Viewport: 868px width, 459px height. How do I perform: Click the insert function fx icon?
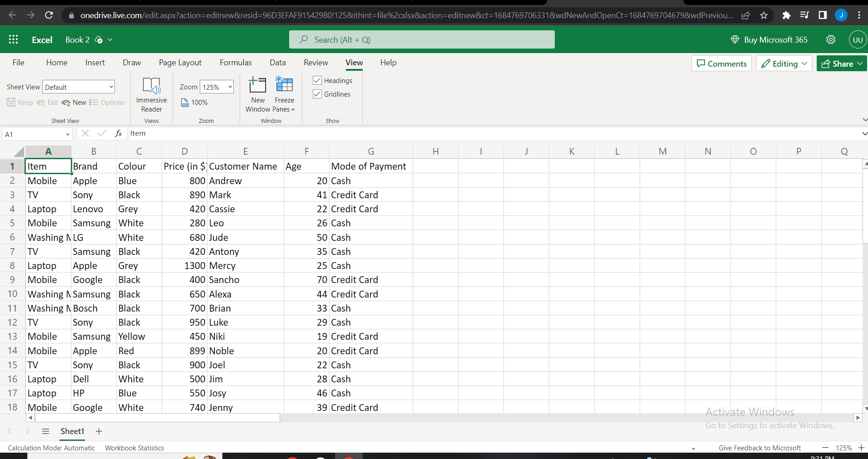[x=118, y=133]
